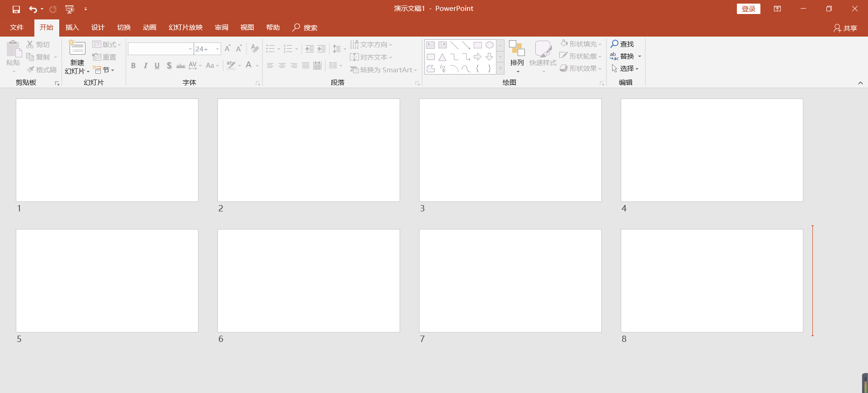The image size is (868, 393).
Task: Expand the shapes gallery More arrow
Action: 500,69
